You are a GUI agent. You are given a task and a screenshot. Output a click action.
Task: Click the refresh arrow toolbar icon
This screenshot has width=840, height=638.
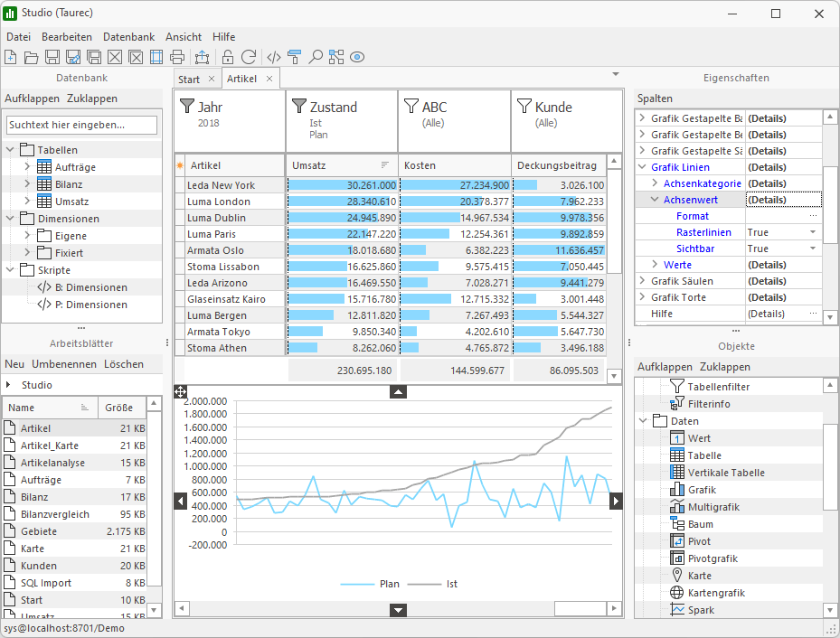pyautogui.click(x=249, y=57)
